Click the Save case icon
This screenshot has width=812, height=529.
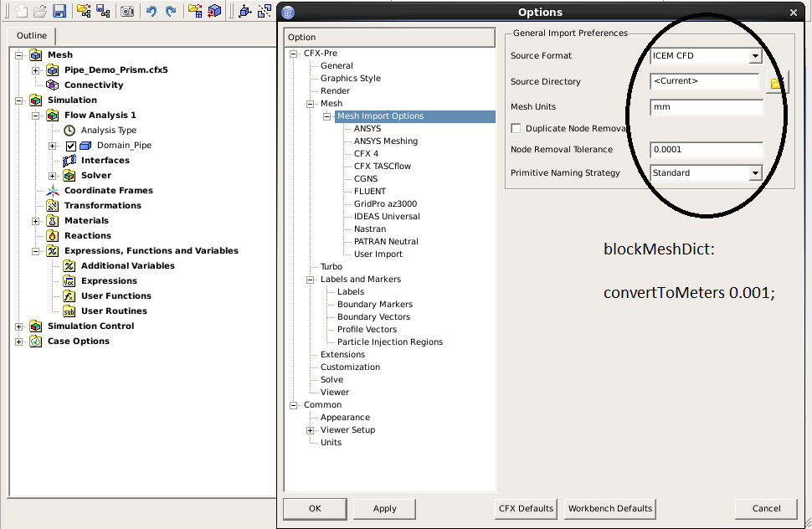(x=59, y=11)
